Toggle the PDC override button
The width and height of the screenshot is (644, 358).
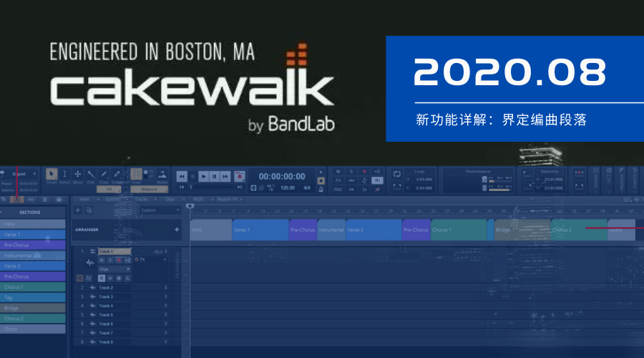tap(338, 190)
